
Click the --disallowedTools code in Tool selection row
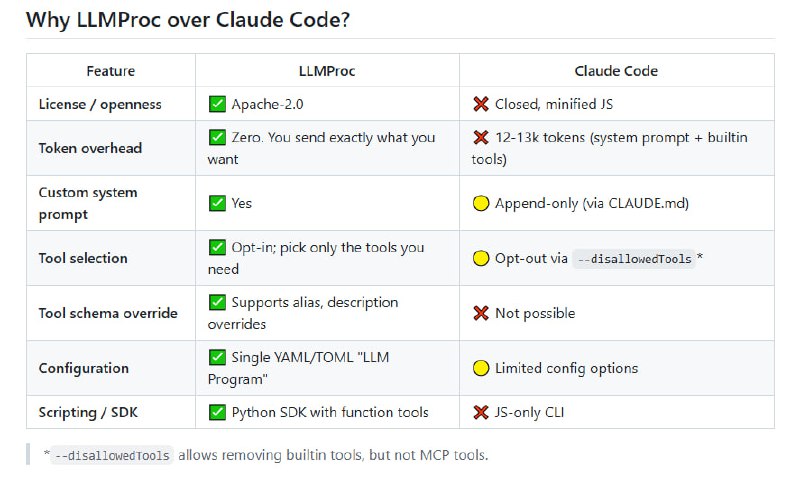[x=634, y=259]
